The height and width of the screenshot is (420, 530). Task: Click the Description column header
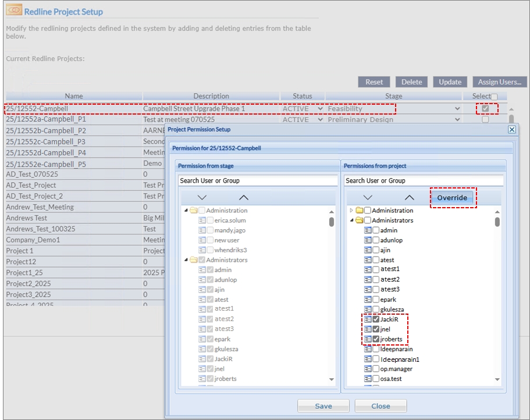click(x=211, y=96)
